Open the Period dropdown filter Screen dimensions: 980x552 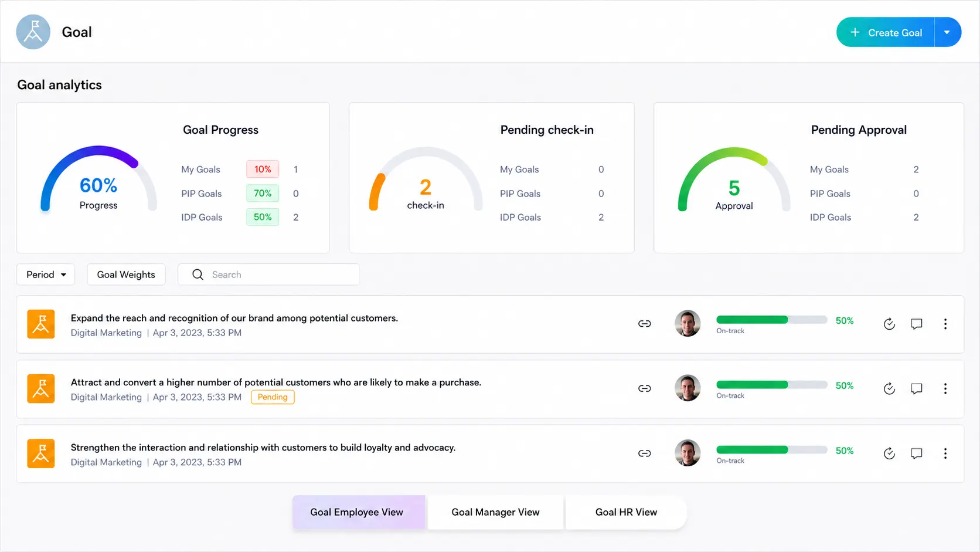46,275
